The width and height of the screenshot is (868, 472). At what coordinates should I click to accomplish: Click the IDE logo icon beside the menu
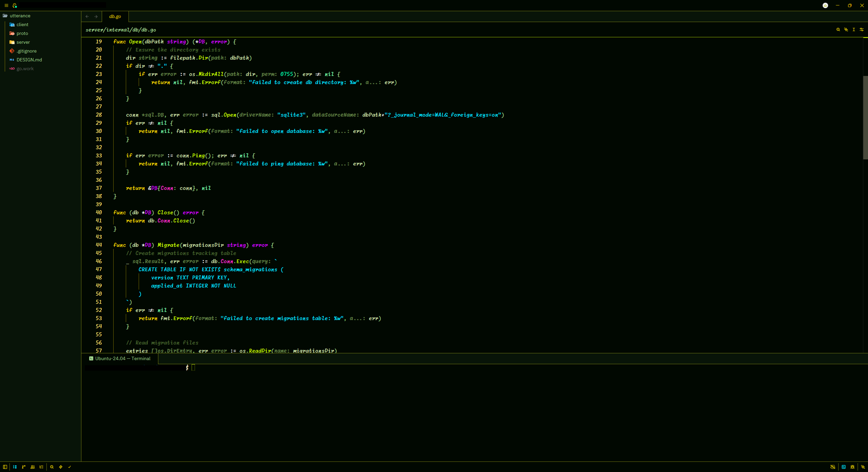[15, 5]
